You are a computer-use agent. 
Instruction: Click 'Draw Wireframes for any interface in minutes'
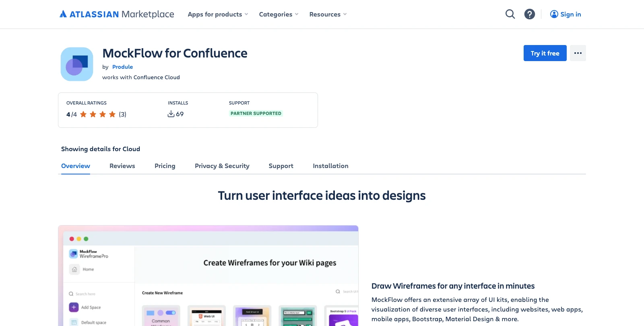point(453,286)
